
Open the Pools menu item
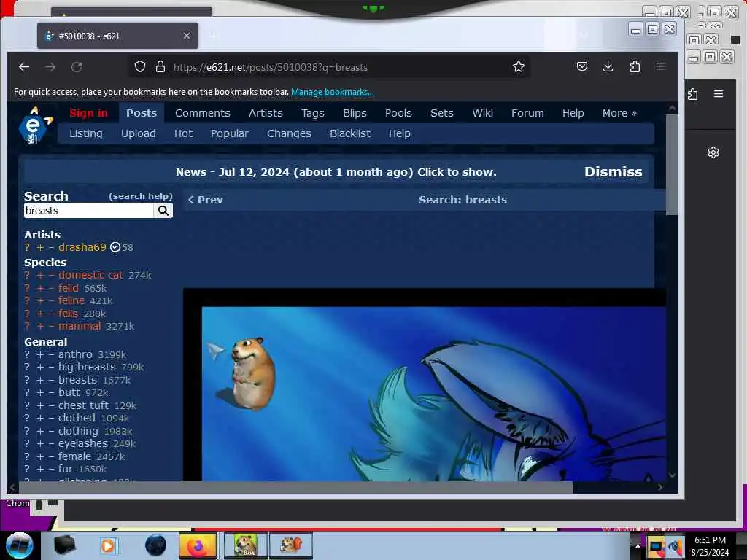coord(398,113)
